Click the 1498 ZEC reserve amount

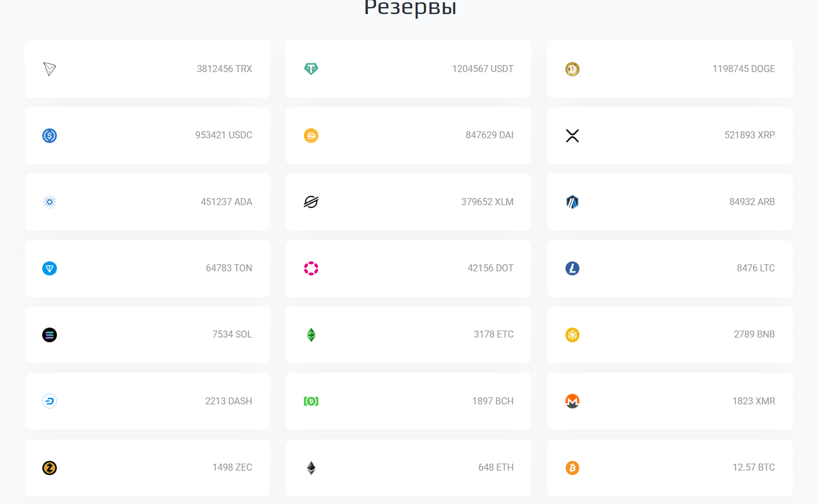(232, 468)
